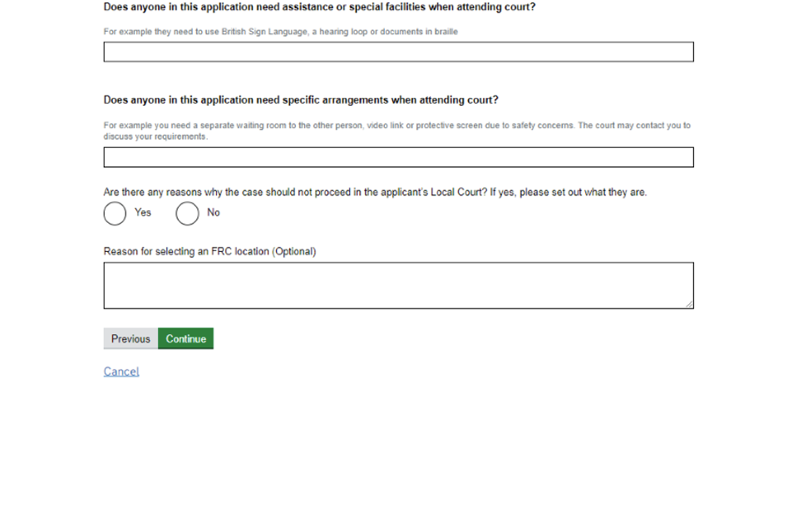This screenshot has height=532, width=798.
Task: Follow the Cancel link
Action: coord(121,372)
